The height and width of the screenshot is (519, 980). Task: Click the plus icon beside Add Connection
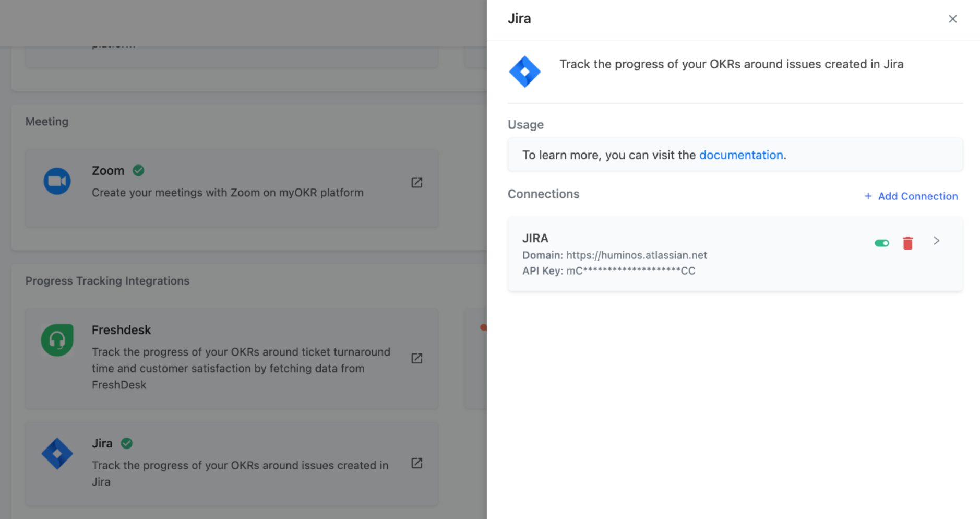(868, 196)
